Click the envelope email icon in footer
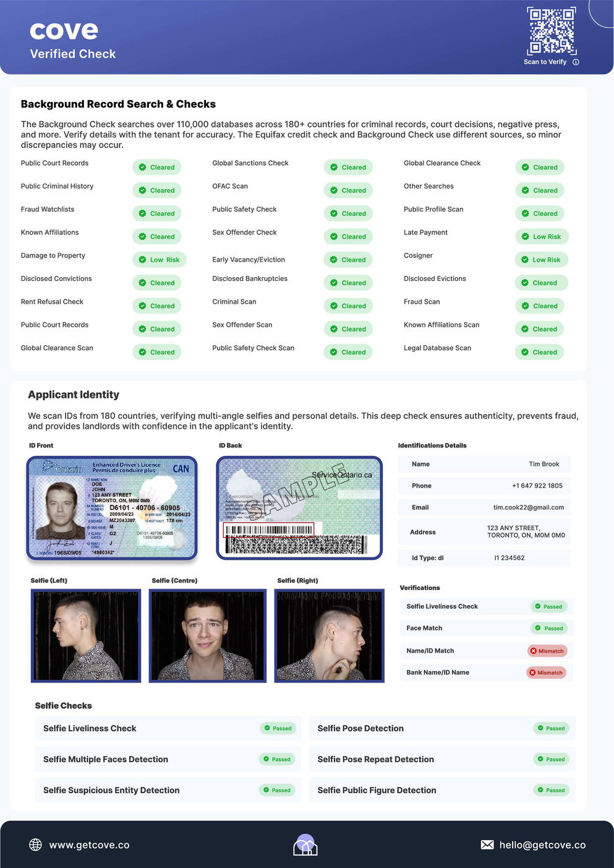This screenshot has height=868, width=614. point(487,845)
